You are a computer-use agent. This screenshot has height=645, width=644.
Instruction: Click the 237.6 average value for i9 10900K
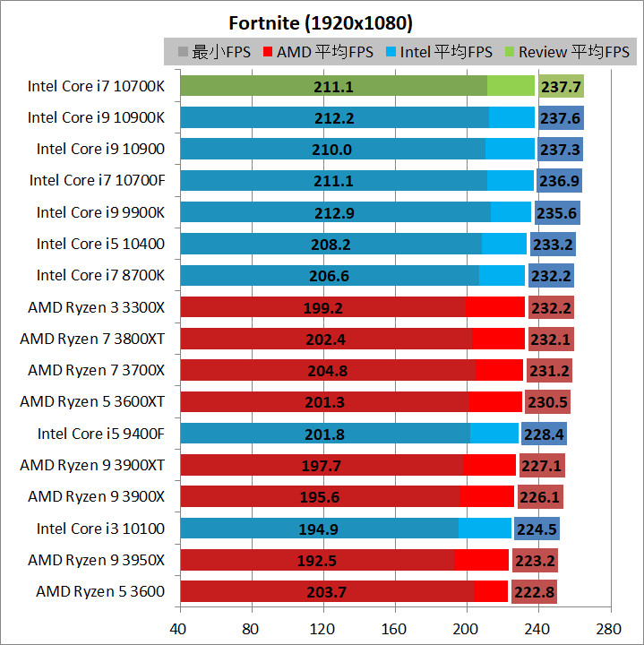click(561, 118)
